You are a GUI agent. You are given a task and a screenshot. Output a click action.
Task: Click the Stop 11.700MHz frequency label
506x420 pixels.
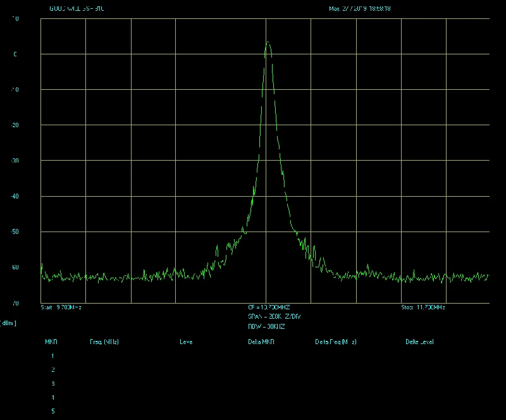pyautogui.click(x=423, y=307)
